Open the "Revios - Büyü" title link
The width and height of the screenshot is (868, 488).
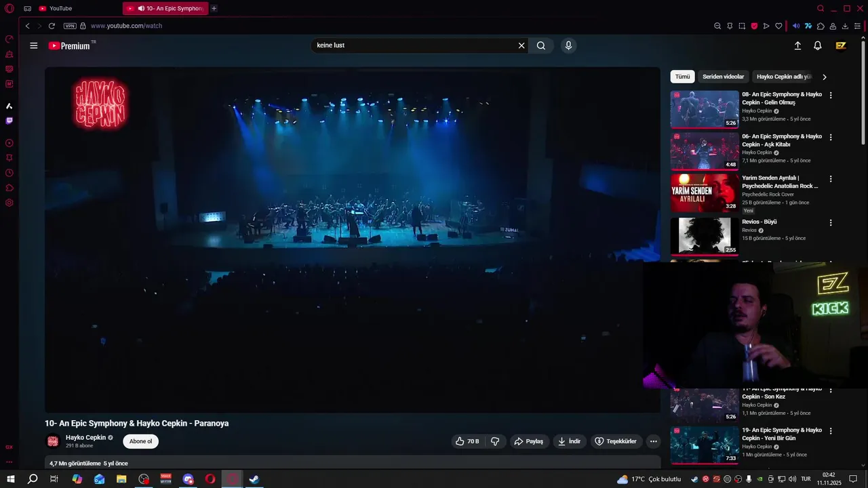coord(759,222)
